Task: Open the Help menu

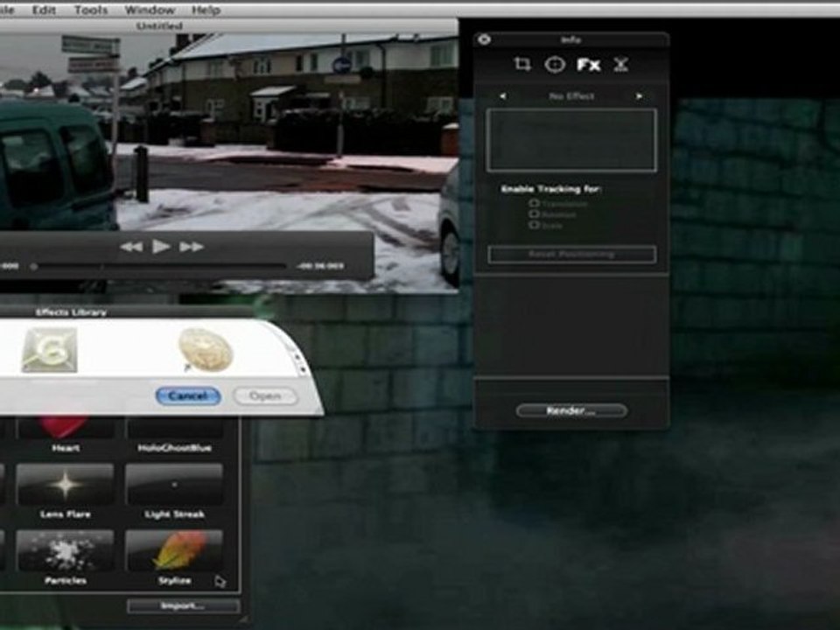Action: (206, 10)
